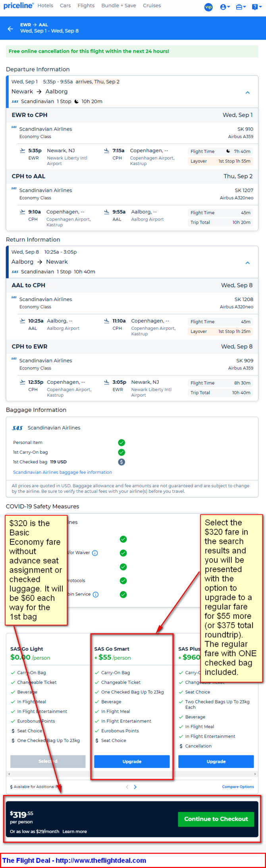The image size is (266, 868).
Task: Open Scandinavian Airlines baggage fee information link
Action: click(62, 472)
